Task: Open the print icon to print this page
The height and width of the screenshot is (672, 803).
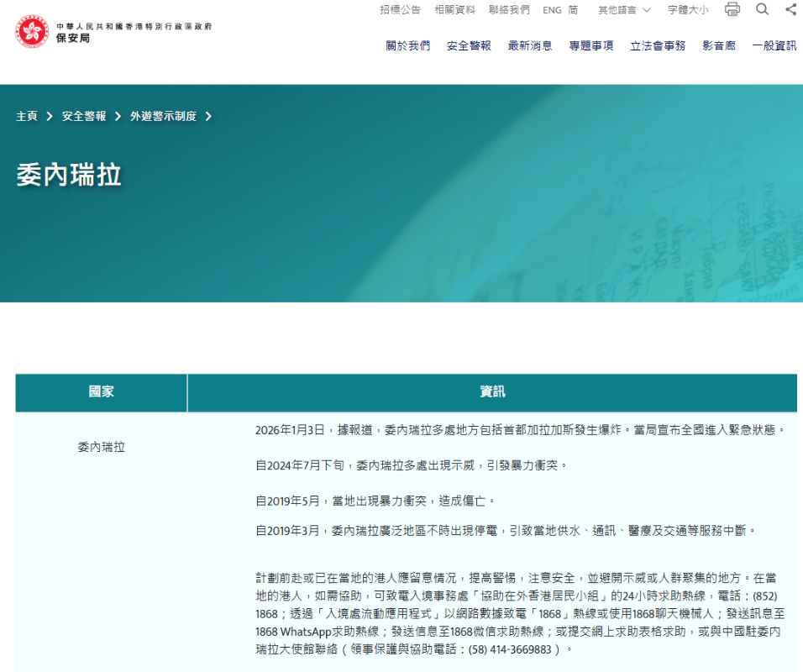Action: 732,9
